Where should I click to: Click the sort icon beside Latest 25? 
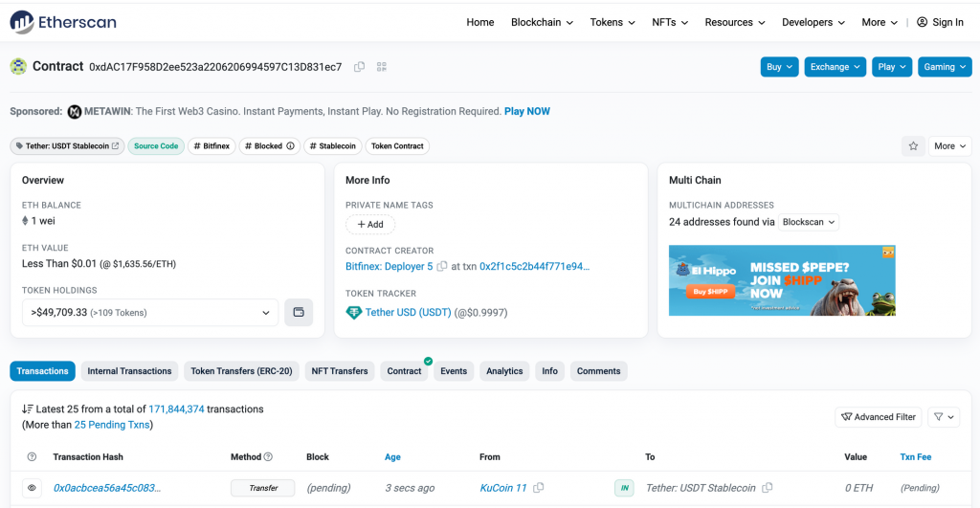[28, 409]
